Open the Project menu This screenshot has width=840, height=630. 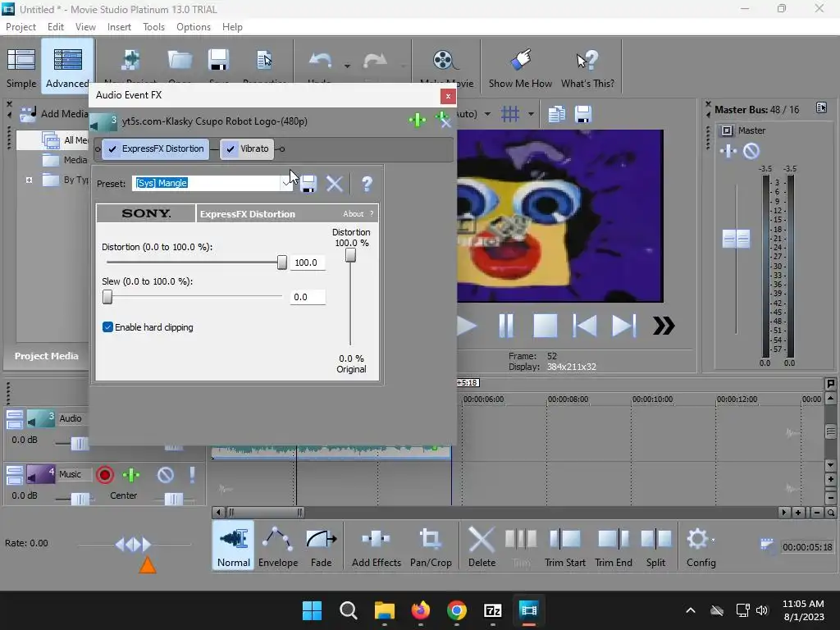pyautogui.click(x=21, y=27)
